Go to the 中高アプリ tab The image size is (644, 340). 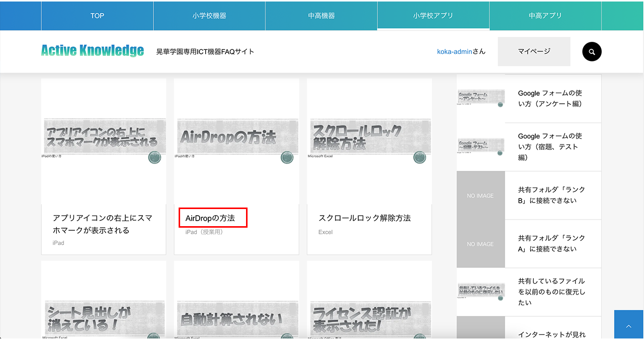(x=545, y=16)
